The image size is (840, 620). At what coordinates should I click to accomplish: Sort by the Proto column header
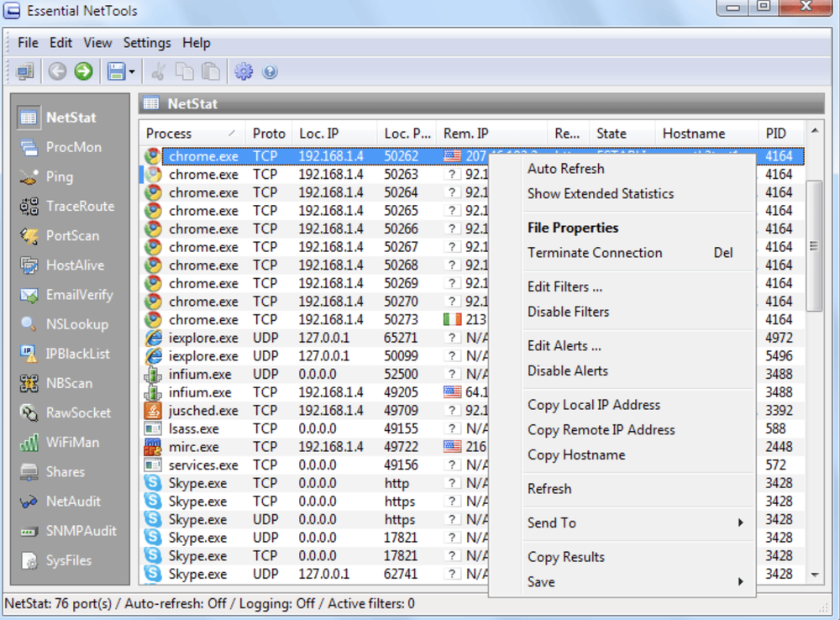(269, 133)
